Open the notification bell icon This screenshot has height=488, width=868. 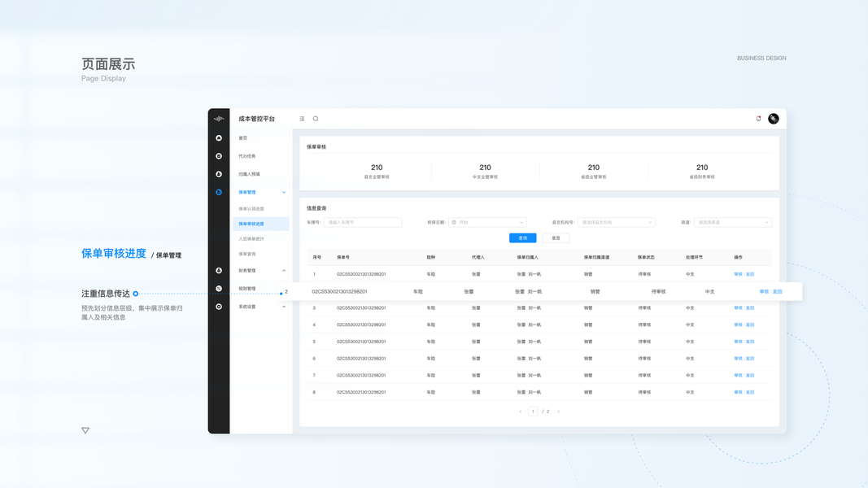[x=758, y=119]
